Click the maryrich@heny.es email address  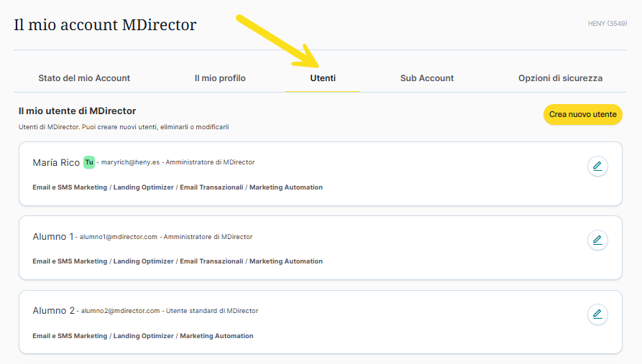tap(130, 163)
